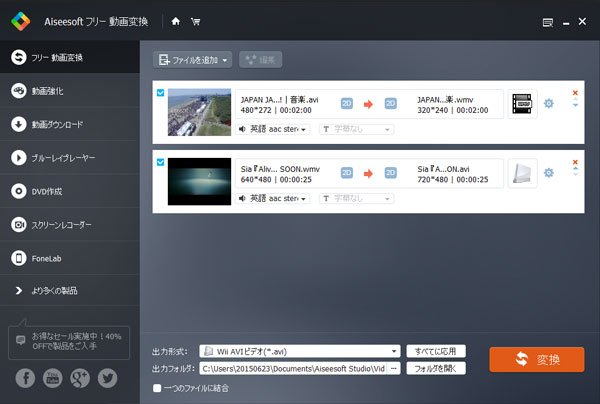Click the フリー動画変換 sidebar swap icon
This screenshot has height=404, width=600.
pos(19,57)
